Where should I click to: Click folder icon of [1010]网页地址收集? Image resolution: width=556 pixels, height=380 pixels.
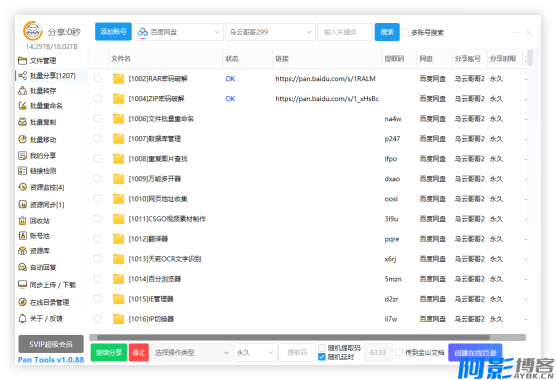pyautogui.click(x=118, y=199)
